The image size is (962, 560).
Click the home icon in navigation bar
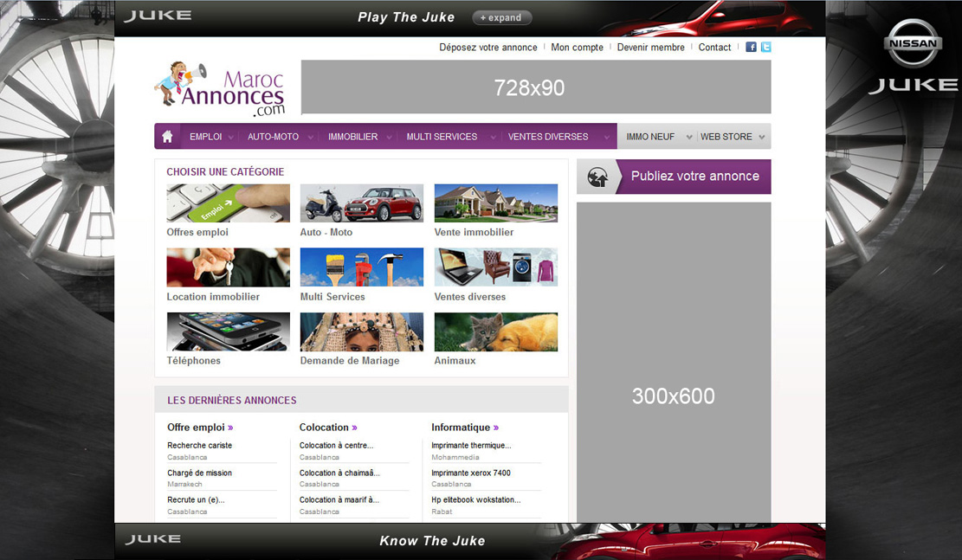(167, 137)
